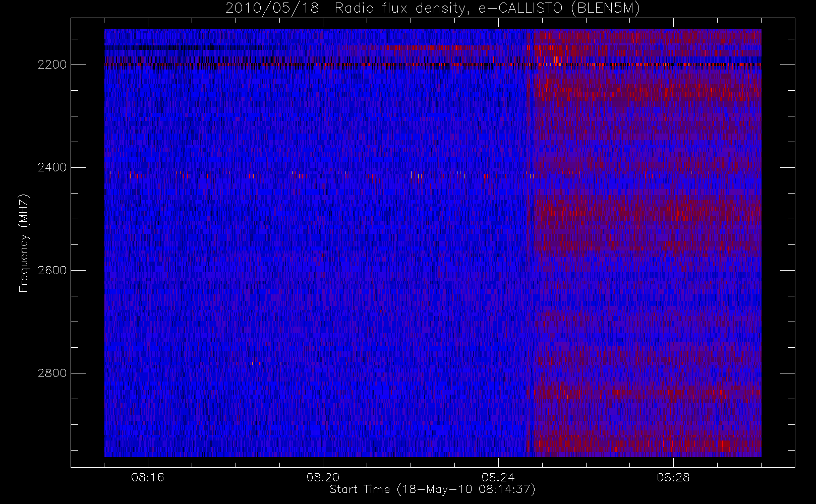This screenshot has width=816, height=504.
Task: Select the 2400 frequency tick label
Action: click(52, 167)
